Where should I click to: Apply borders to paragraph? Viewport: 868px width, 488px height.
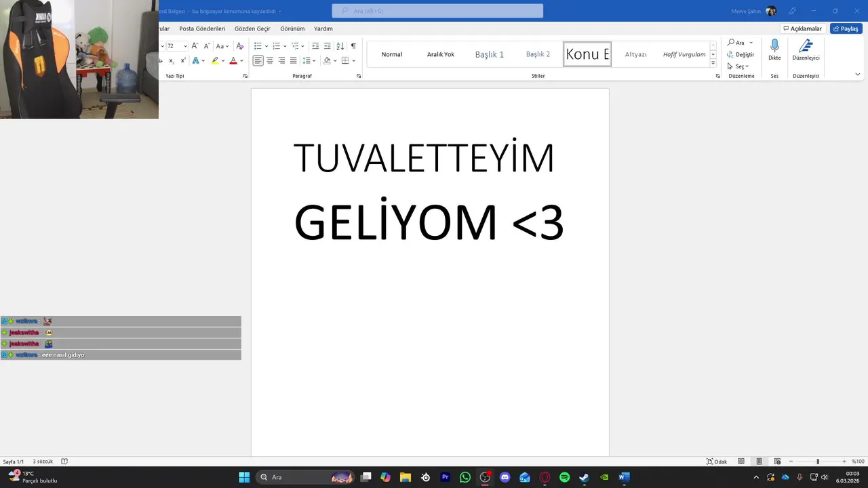[344, 61]
